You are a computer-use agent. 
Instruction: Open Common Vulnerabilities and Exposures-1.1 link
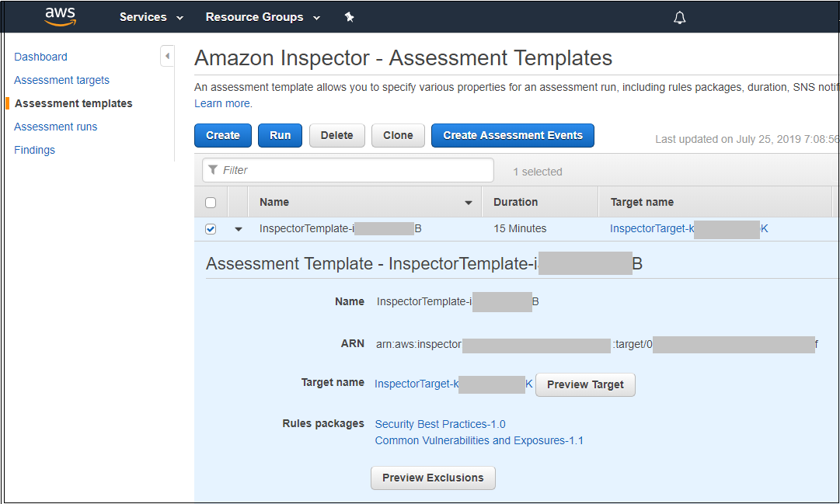[479, 440]
